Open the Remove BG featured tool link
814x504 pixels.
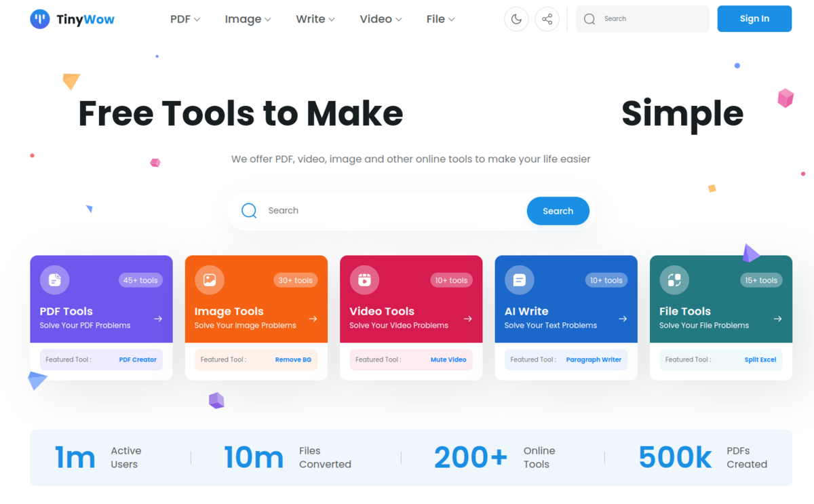[293, 360]
